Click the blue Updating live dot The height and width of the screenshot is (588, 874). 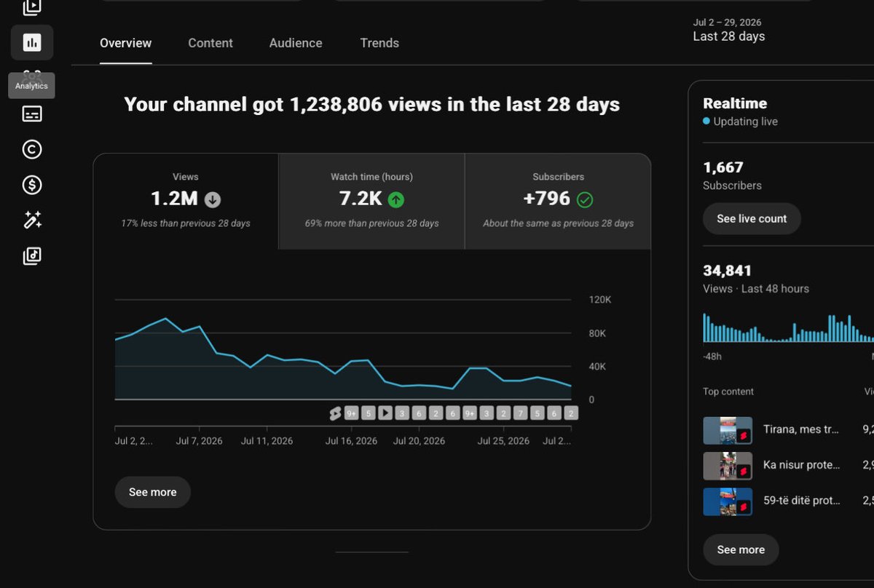706,122
